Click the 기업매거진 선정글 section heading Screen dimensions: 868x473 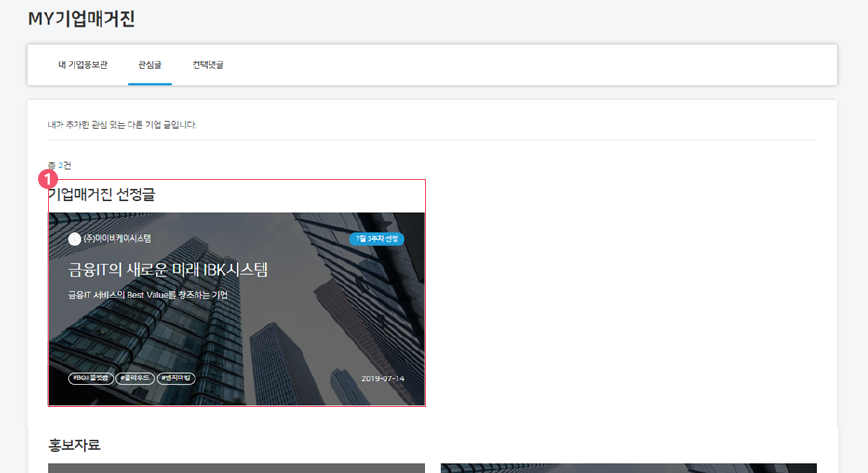(x=102, y=194)
